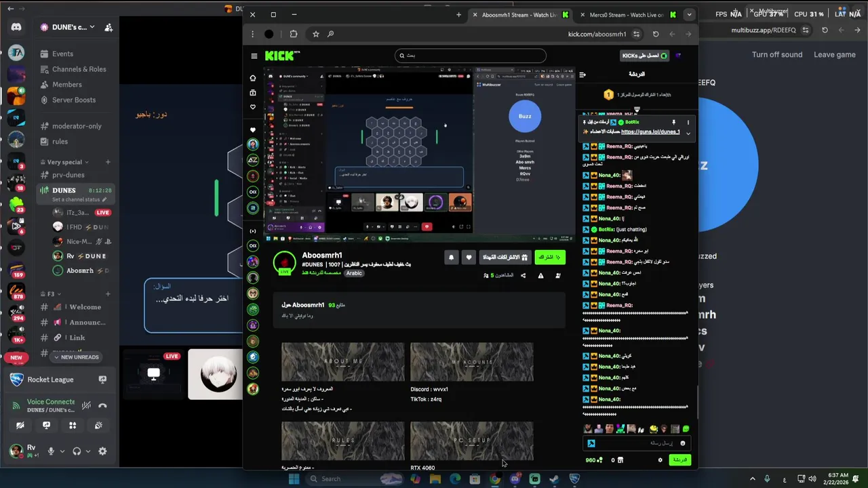Viewport: 868px width, 488px height.
Task: Invite people icon beside DUNE's server name
Action: point(108,27)
